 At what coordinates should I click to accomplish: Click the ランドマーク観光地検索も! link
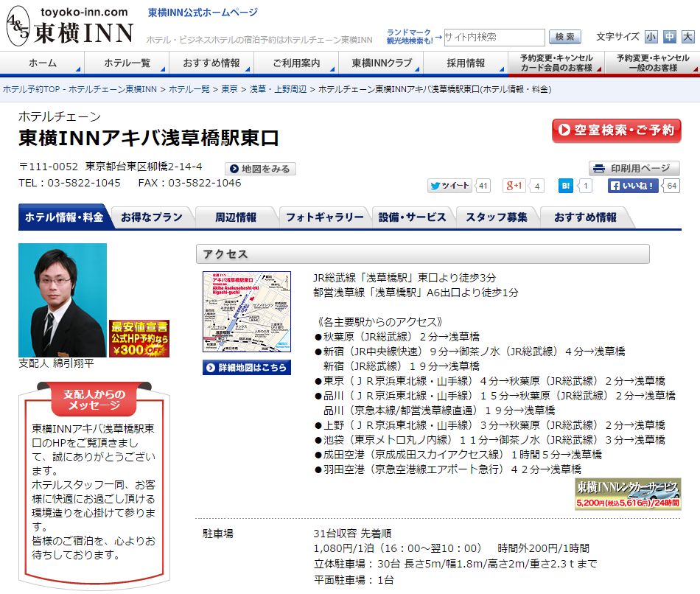tap(410, 37)
